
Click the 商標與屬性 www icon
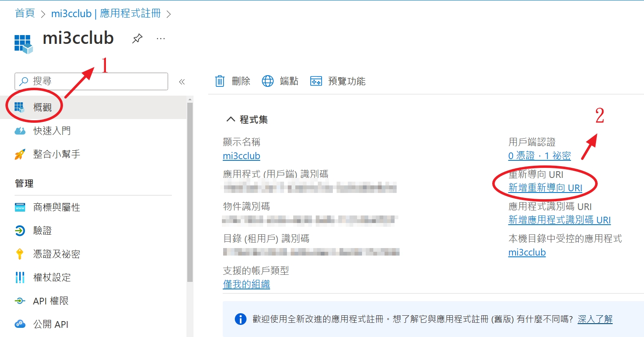coord(20,207)
